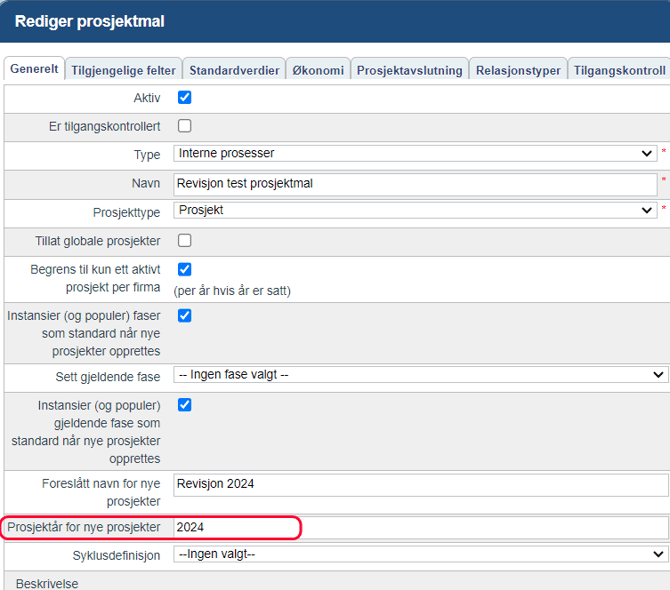
Task: Open the Tilgjengelige felter tab
Action: [x=123, y=70]
